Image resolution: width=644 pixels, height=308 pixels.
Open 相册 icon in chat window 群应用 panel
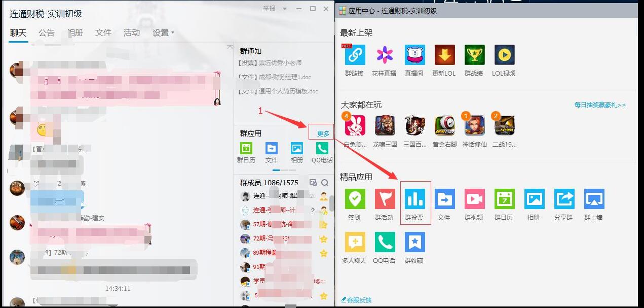coord(297,148)
